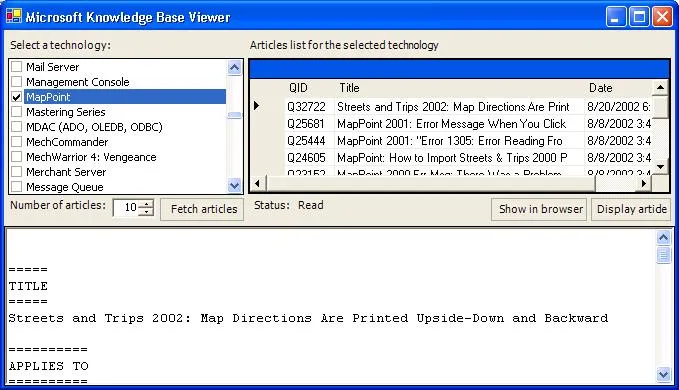Maximize the Knowledge Base Viewer window
This screenshot has width=679, height=390.
click(x=639, y=17)
